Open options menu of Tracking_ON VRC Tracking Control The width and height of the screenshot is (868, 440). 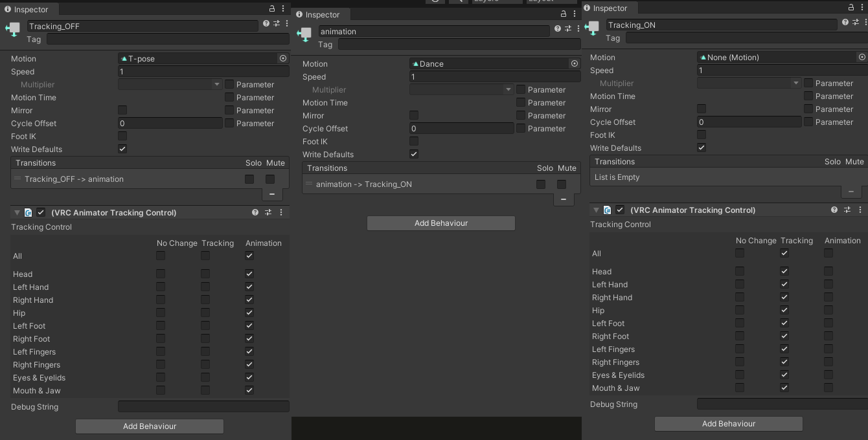coord(860,210)
